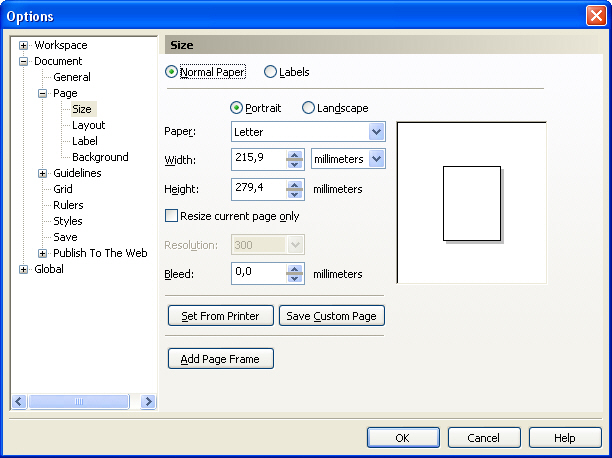612x458 pixels.
Task: Select the Portrait orientation option
Action: (237, 108)
